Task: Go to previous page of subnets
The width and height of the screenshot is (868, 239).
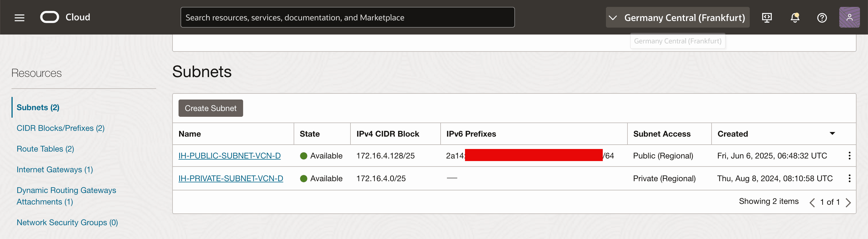Action: 812,202
